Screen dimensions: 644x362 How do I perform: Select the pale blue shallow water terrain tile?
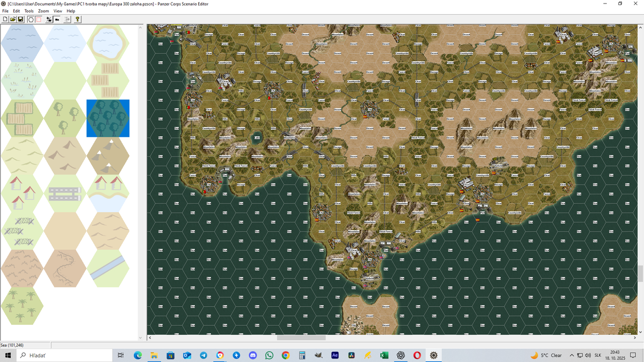coord(65,43)
